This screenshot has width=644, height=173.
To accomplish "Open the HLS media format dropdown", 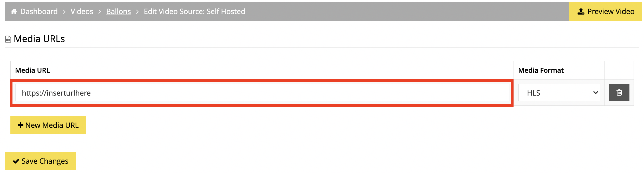I will pyautogui.click(x=559, y=92).
